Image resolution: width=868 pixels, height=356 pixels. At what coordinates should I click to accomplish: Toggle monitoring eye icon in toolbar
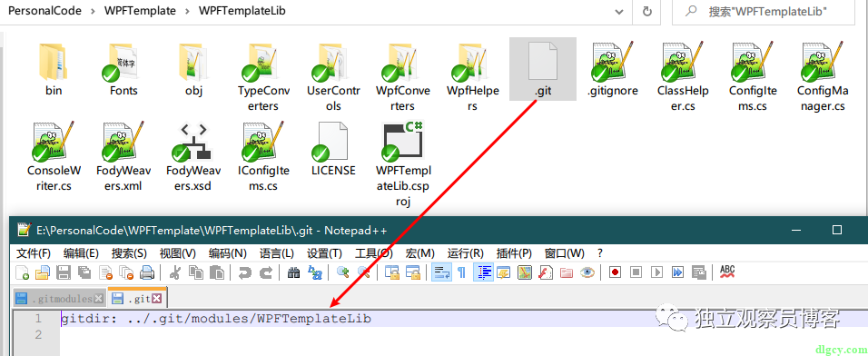(x=587, y=272)
